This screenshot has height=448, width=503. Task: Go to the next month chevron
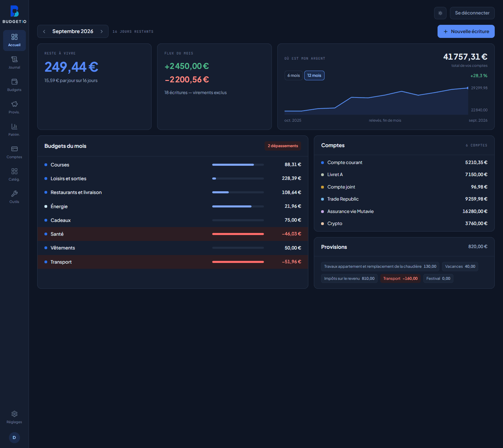[102, 31]
